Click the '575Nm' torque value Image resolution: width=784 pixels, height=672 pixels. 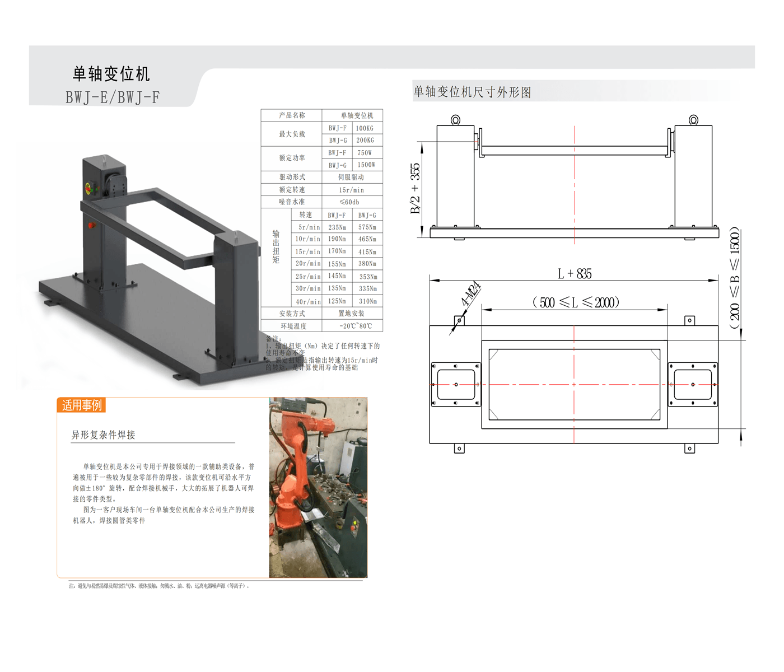click(x=367, y=227)
